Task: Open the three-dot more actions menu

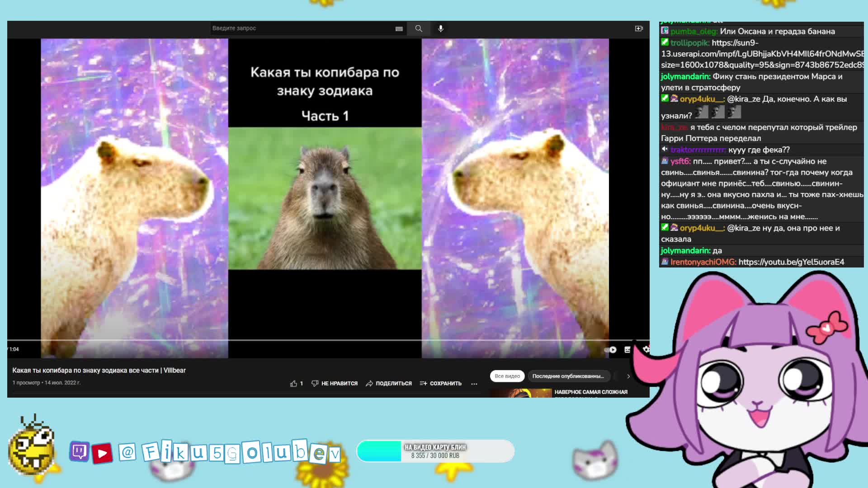Action: click(x=474, y=384)
